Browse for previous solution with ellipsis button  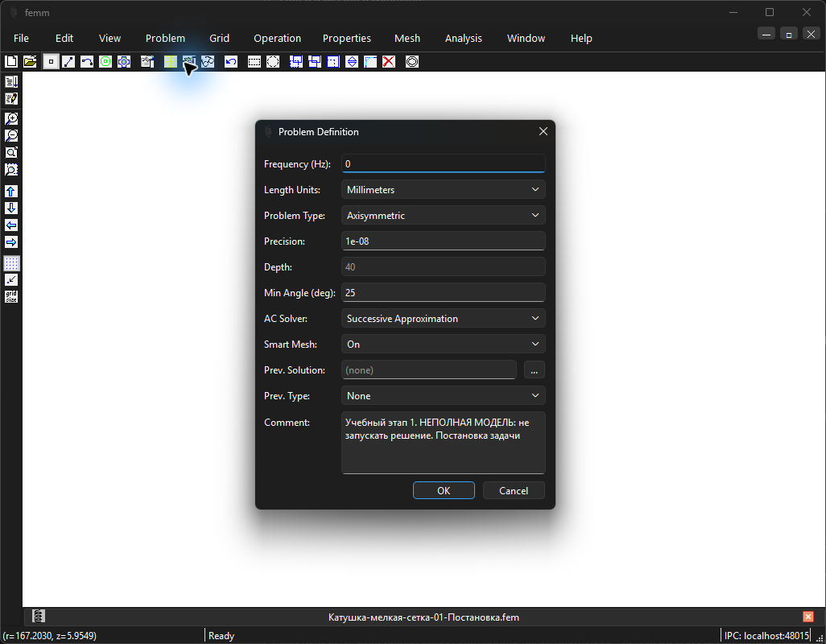534,370
